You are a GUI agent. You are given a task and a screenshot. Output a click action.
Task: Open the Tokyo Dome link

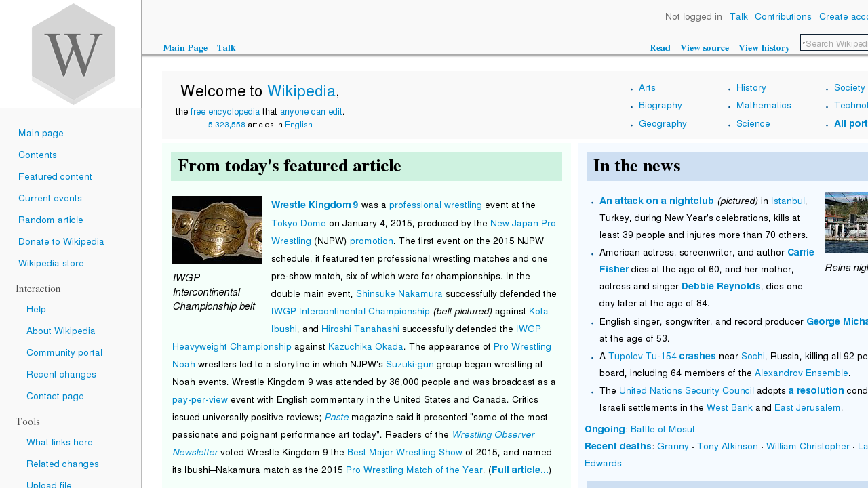pyautogui.click(x=298, y=223)
